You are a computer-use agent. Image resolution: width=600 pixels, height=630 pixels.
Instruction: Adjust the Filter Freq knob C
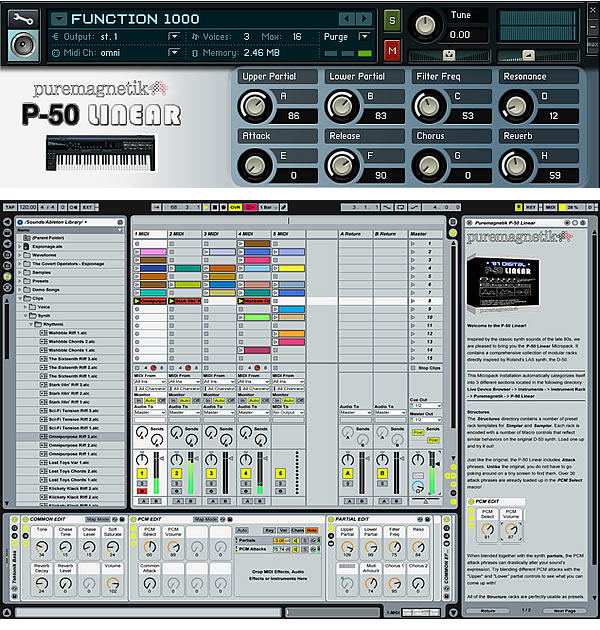pos(429,106)
